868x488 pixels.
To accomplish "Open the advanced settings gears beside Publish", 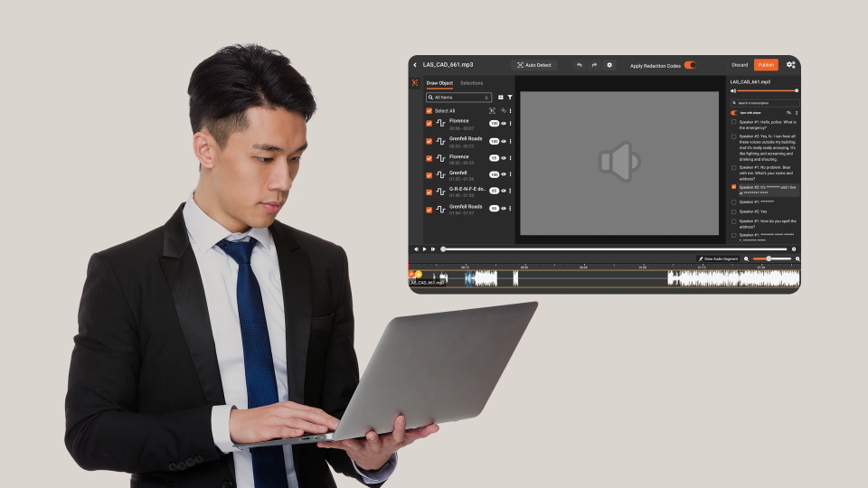I will [x=791, y=65].
